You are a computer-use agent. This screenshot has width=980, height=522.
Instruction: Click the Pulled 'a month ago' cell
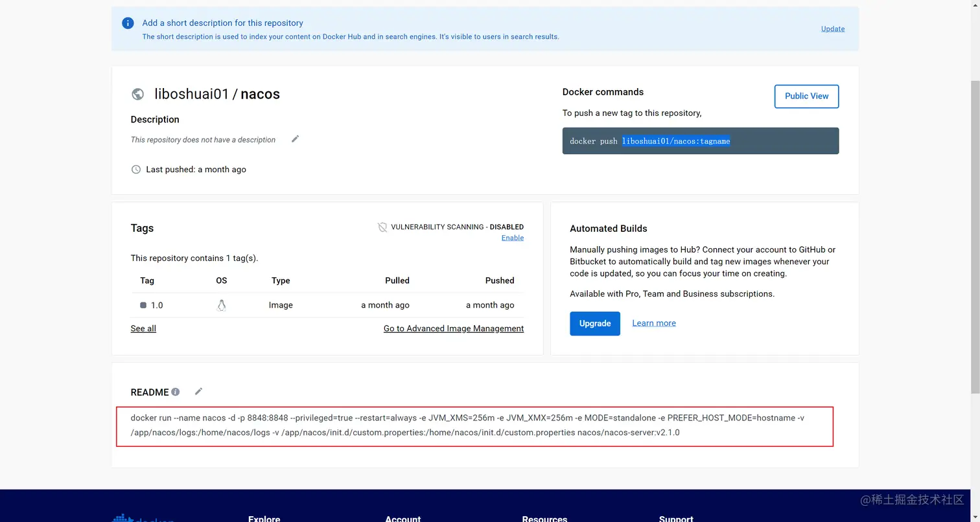[385, 305]
